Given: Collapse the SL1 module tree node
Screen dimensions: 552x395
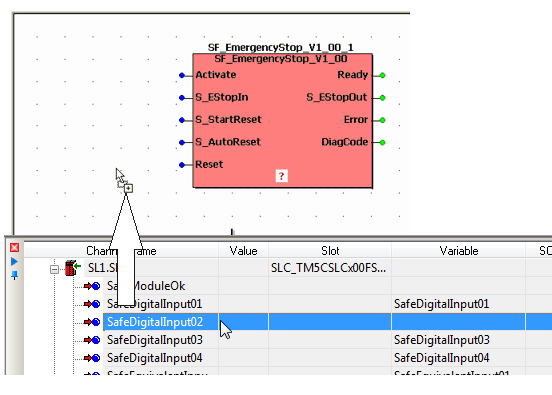Looking at the screenshot, I should 54,270.
